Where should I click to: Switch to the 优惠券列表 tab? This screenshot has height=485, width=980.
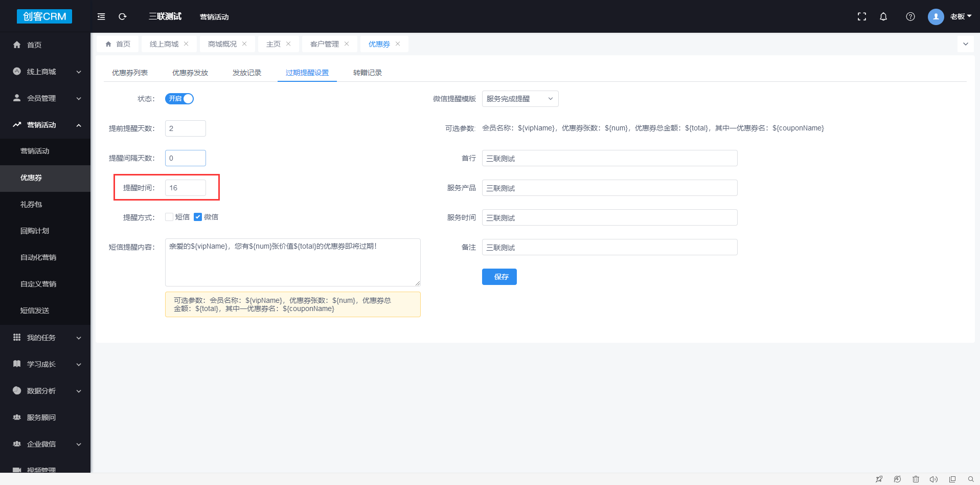(130, 73)
